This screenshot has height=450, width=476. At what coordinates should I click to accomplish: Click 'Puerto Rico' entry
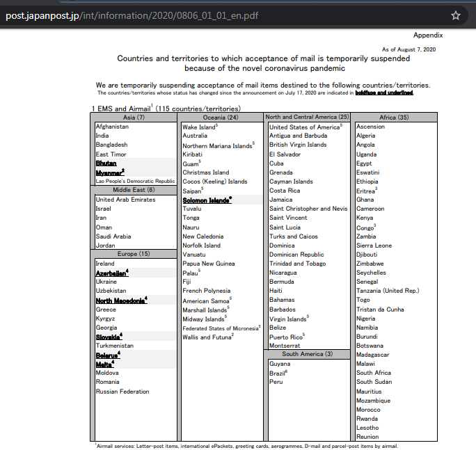[287, 337]
